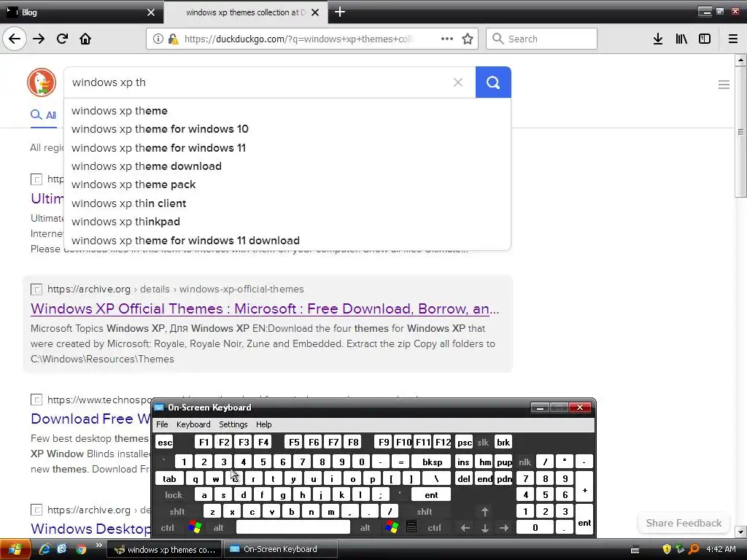Image resolution: width=747 pixels, height=560 pixels.
Task: Toggle the right shft key on keyboard
Action: pyautogui.click(x=424, y=511)
